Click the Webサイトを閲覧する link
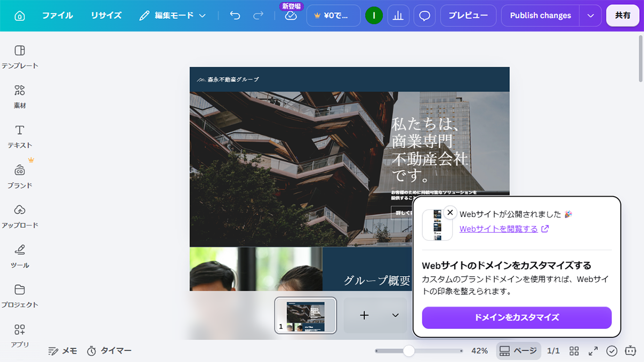 [504, 229]
